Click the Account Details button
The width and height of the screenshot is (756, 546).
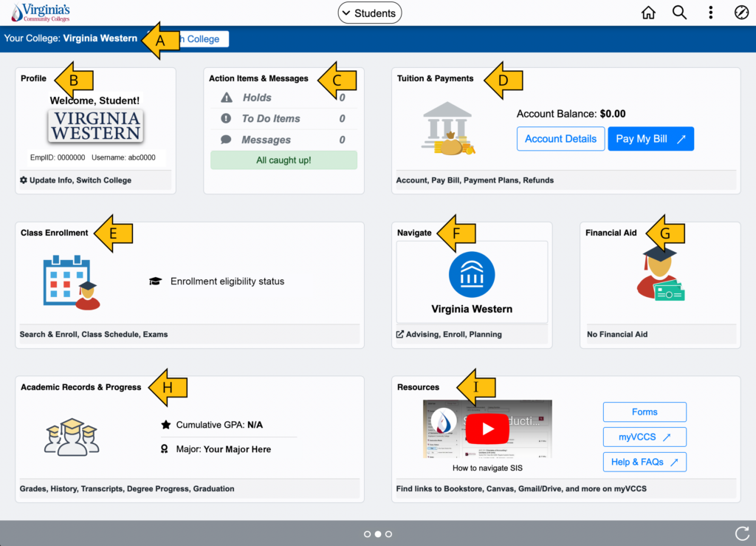pyautogui.click(x=561, y=139)
